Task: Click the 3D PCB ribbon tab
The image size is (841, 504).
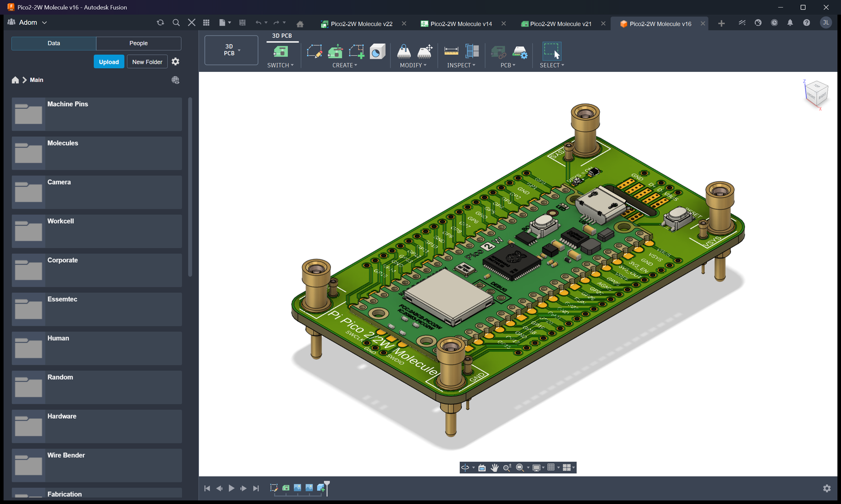Action: tap(282, 36)
